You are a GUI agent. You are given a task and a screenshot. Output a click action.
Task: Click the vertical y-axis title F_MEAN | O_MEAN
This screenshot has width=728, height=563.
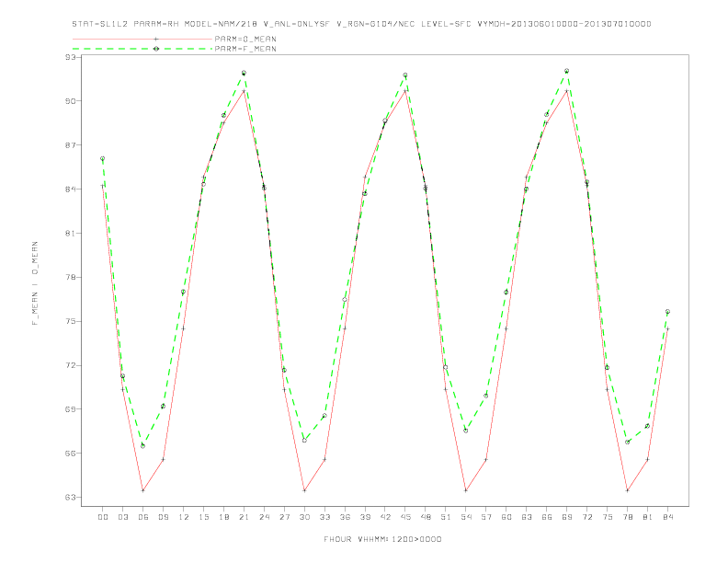[35, 283]
